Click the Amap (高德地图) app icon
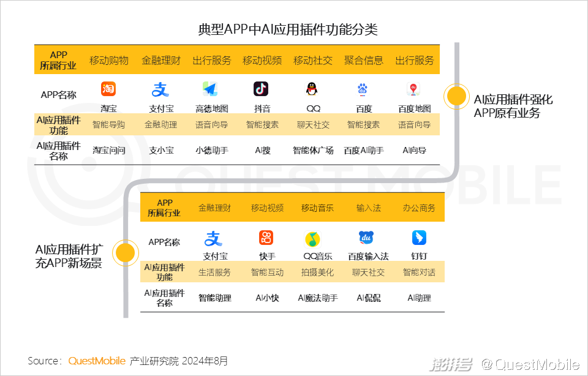This screenshot has height=376, width=588. 211,89
